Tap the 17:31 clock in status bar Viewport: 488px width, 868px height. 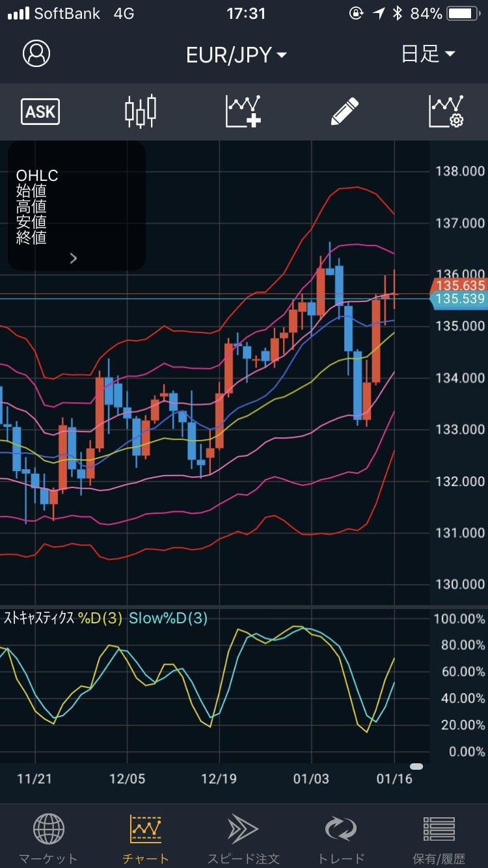click(x=246, y=14)
